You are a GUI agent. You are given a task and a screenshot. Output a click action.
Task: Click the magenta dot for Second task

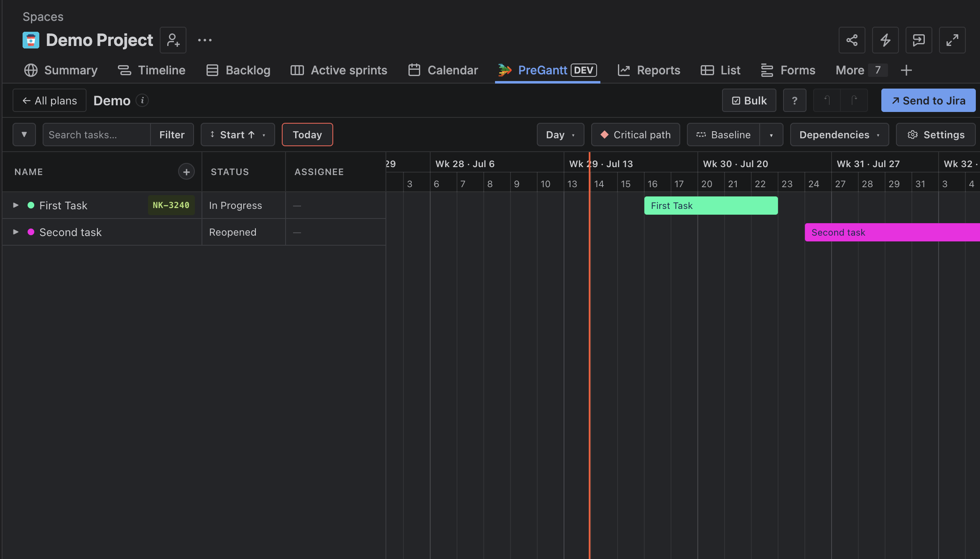(x=31, y=232)
